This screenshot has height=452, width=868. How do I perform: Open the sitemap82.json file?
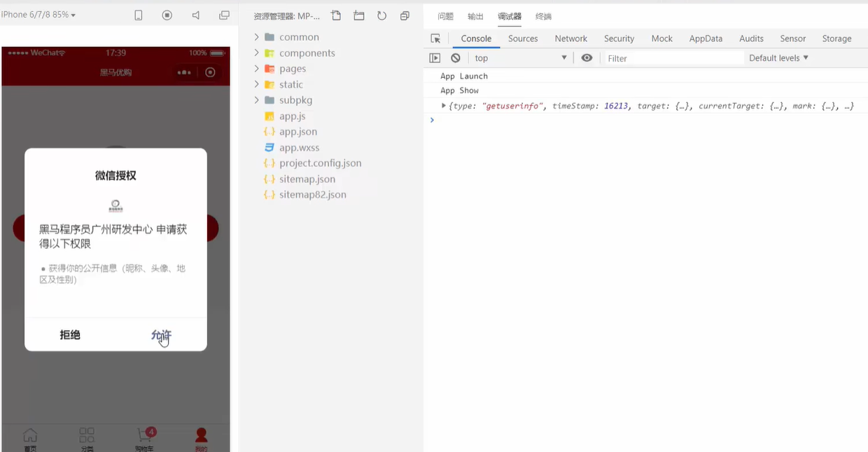coord(313,195)
